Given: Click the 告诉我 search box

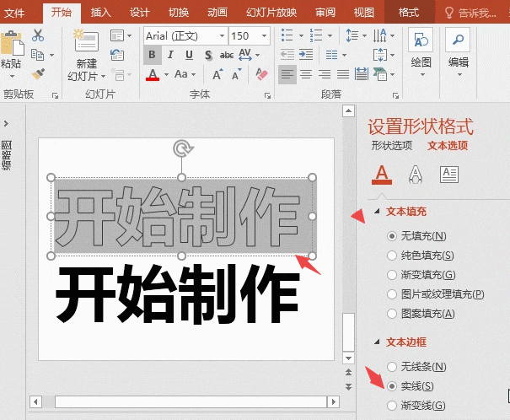Looking at the screenshot, I should (470, 13).
